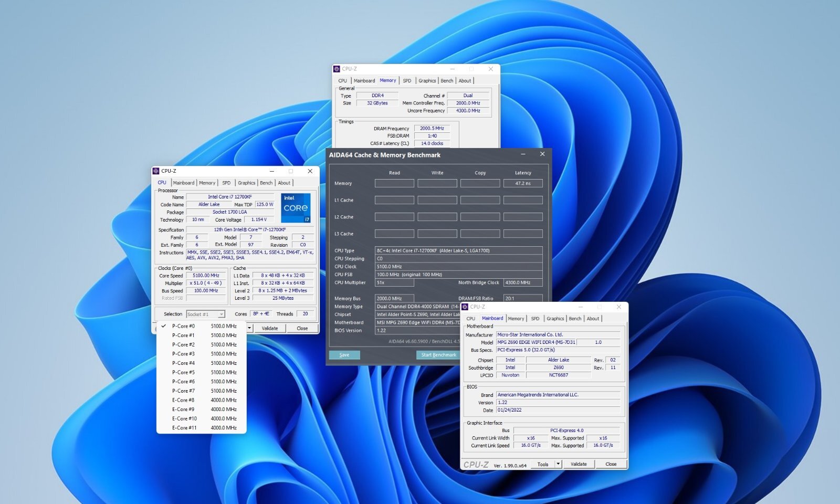Image resolution: width=840 pixels, height=504 pixels.
Task: Open the Socket #1 selection dropdown
Action: [x=206, y=314]
